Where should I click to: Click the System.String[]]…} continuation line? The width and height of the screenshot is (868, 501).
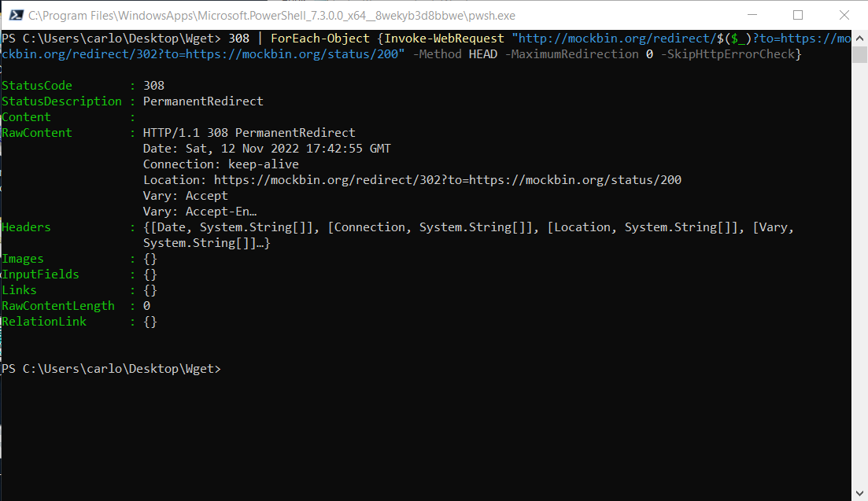click(206, 243)
